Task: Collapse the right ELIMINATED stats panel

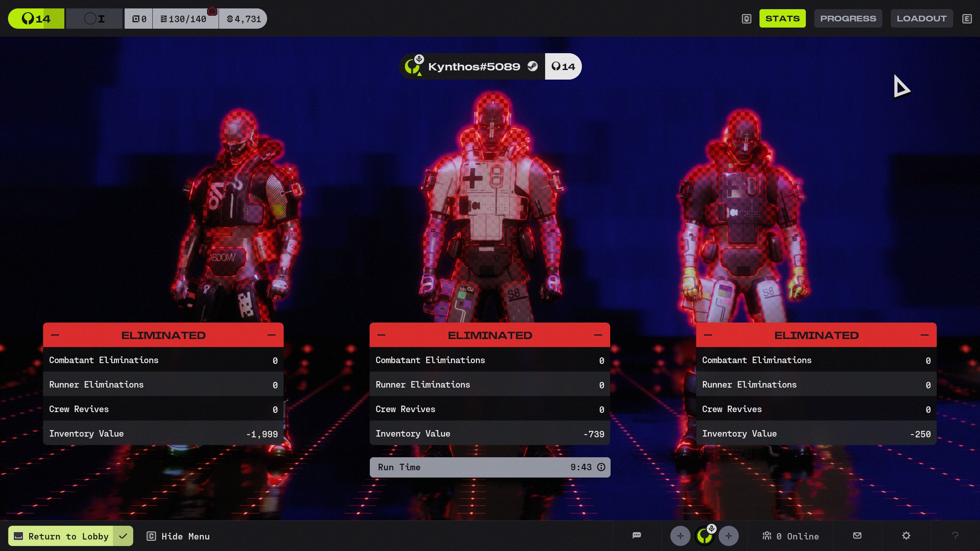Action: (924, 335)
